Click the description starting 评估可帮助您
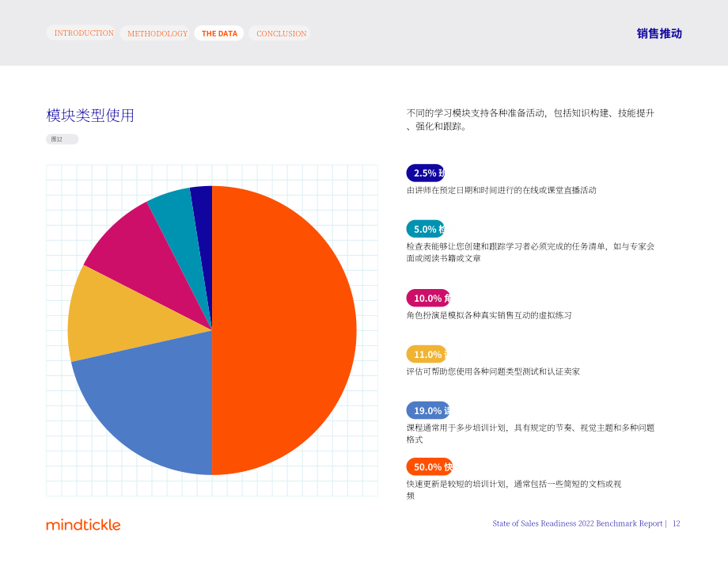Viewport: 728px width, 563px height. click(493, 371)
